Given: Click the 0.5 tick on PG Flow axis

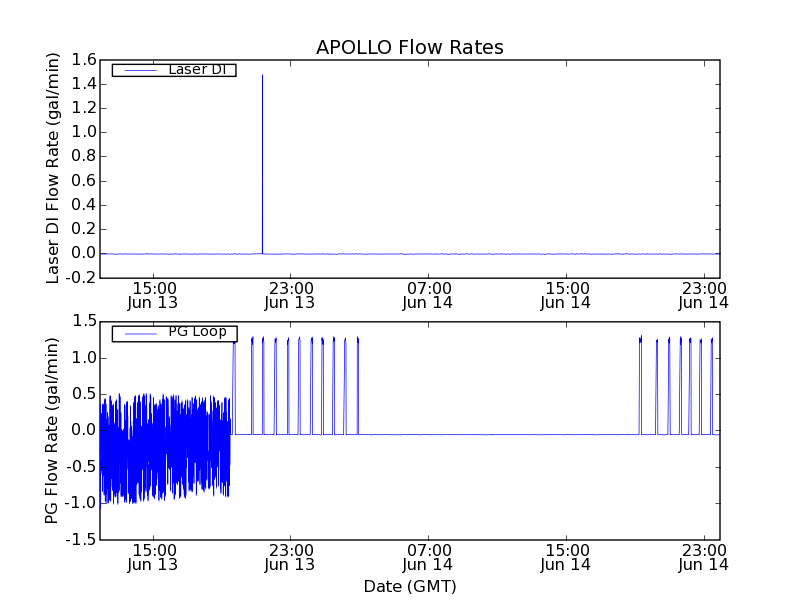Looking at the screenshot, I should coord(84,394).
